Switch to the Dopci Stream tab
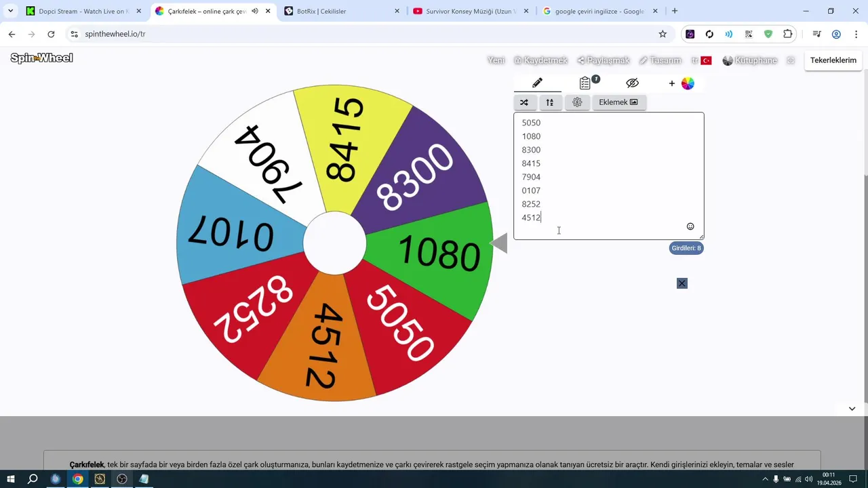868x488 pixels. click(x=83, y=11)
